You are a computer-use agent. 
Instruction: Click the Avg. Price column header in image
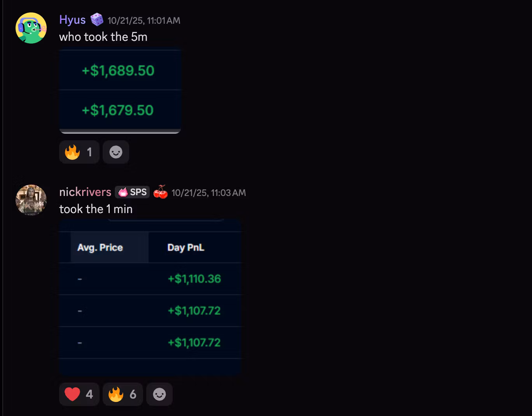(100, 248)
